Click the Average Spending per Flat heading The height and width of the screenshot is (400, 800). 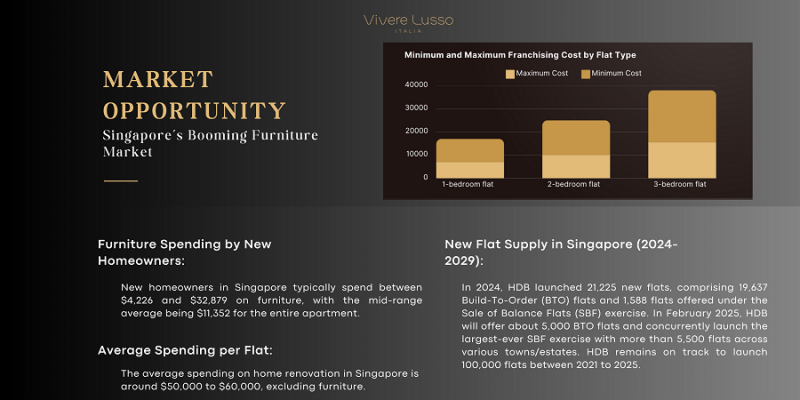click(185, 350)
